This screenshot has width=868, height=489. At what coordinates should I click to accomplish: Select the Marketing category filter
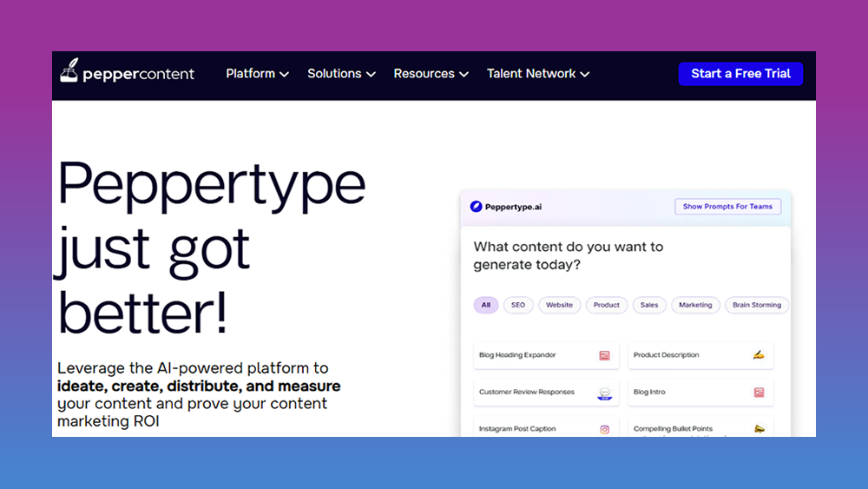tap(696, 305)
